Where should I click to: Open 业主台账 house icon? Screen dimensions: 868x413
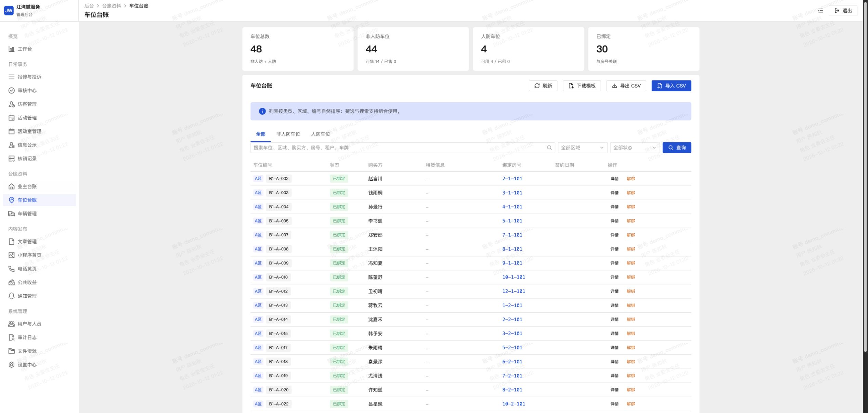[x=11, y=186]
